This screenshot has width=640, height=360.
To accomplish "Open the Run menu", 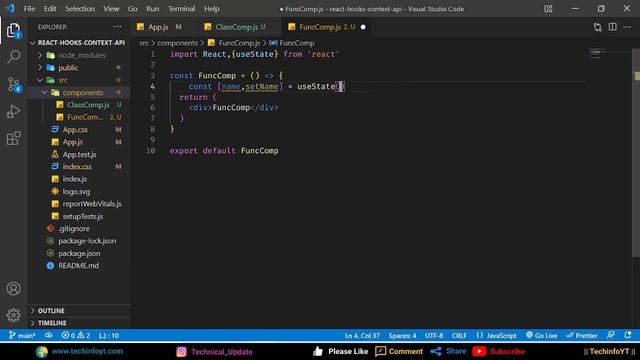I will [153, 9].
